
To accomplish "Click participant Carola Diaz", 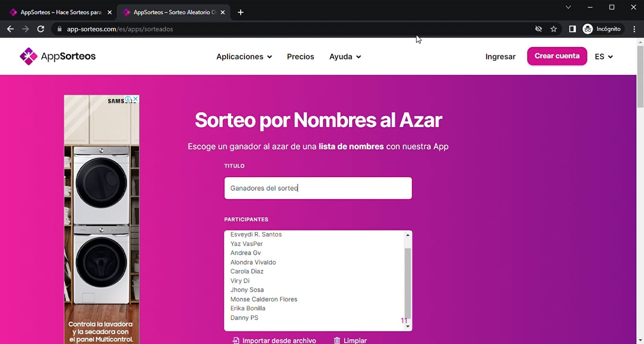I will [x=247, y=272].
